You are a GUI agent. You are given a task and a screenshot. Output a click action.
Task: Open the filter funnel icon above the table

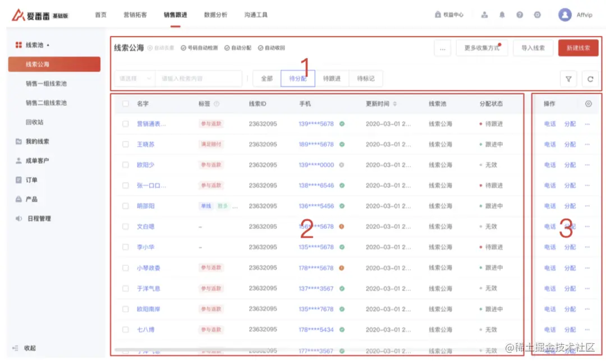coord(568,79)
